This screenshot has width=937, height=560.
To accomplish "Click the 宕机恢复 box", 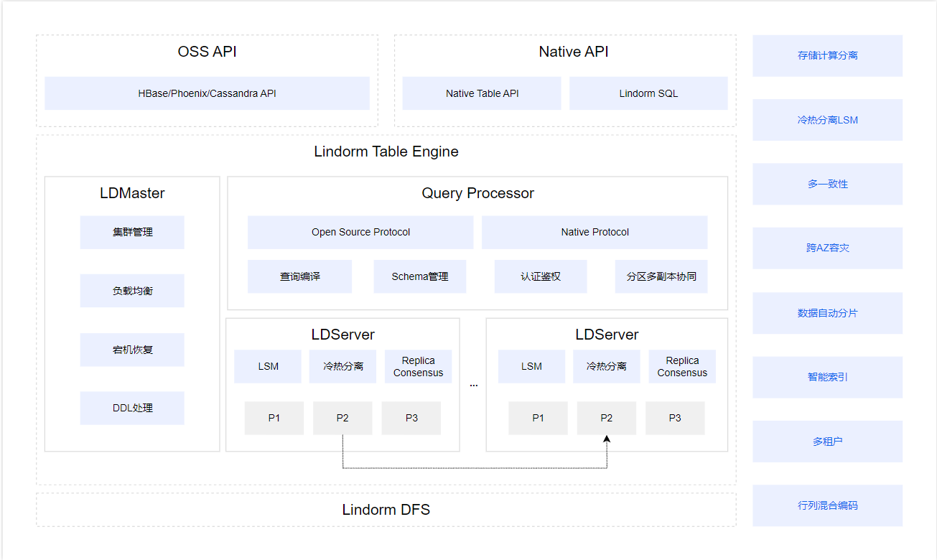I will tap(132, 350).
